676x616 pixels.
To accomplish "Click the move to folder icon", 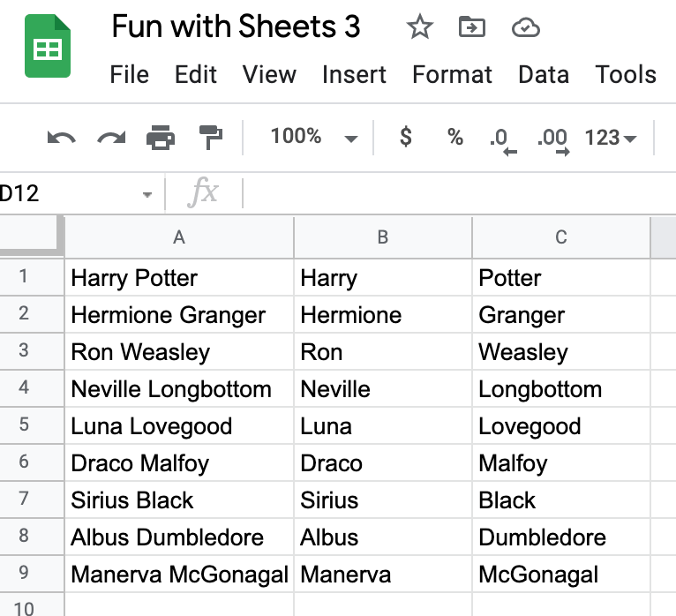I will 472,28.
